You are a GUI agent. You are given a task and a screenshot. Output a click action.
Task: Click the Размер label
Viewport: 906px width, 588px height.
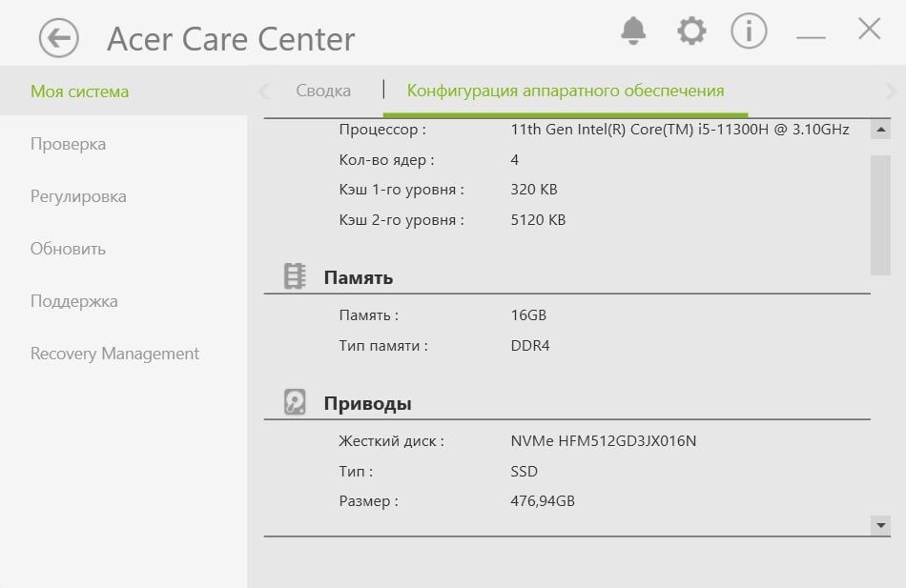[x=369, y=501]
